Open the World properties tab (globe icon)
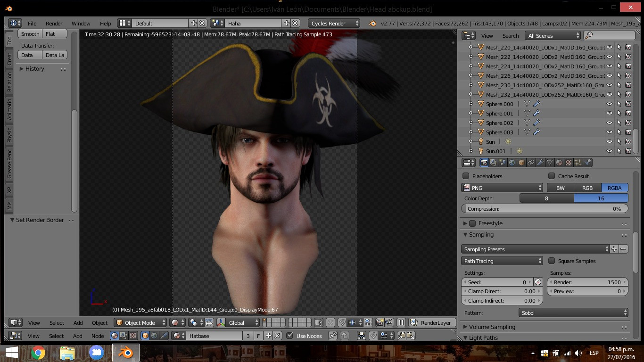644x362 pixels. point(512,163)
